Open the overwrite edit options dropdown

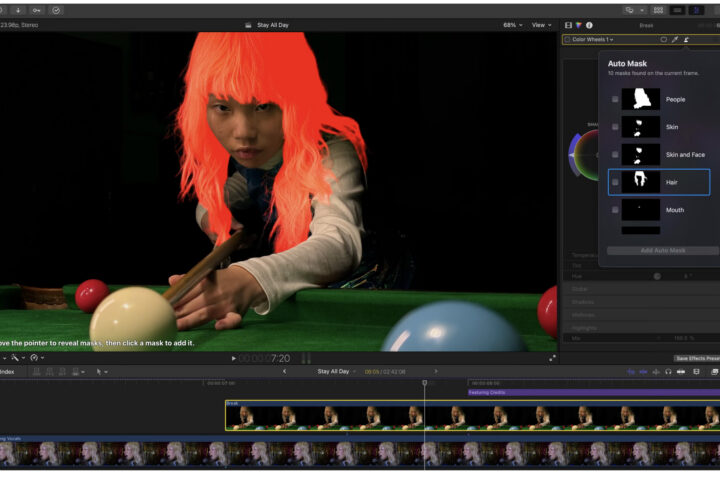(78, 372)
